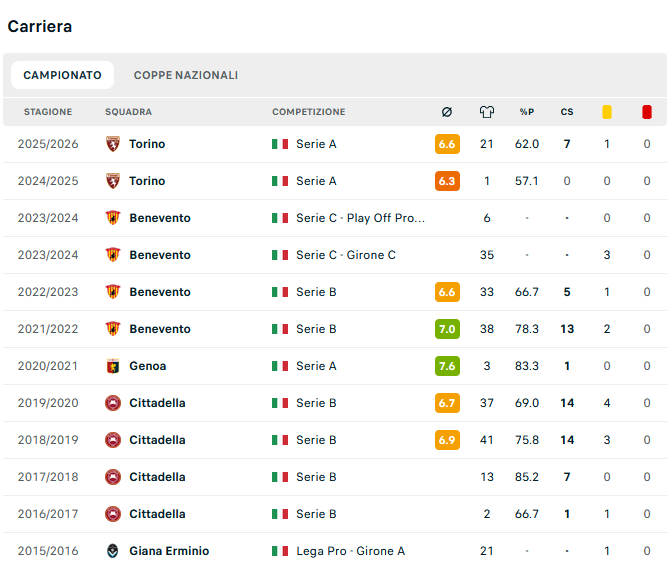Image resolution: width=670 pixels, height=566 pixels.
Task: Select the Campionato tab
Action: tap(62, 75)
